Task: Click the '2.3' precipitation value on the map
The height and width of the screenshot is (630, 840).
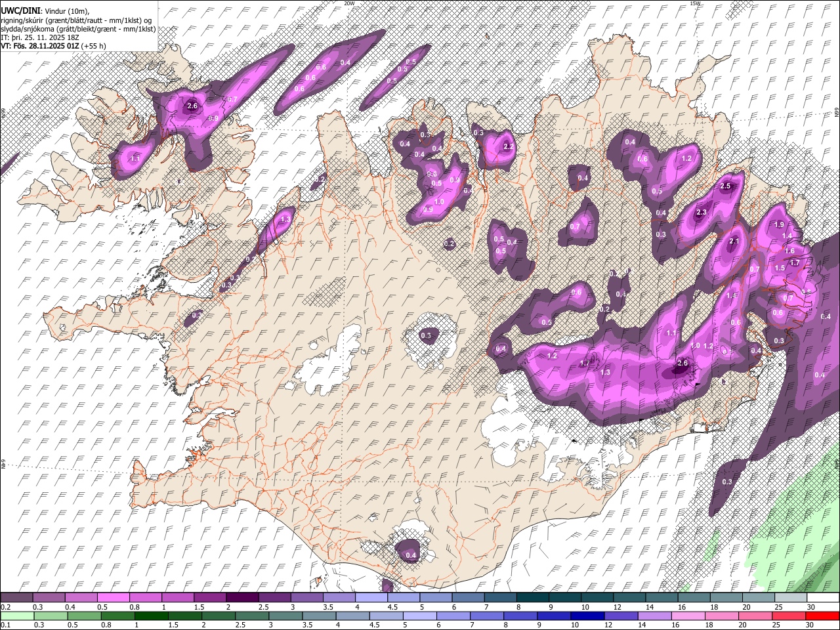Action: point(701,213)
